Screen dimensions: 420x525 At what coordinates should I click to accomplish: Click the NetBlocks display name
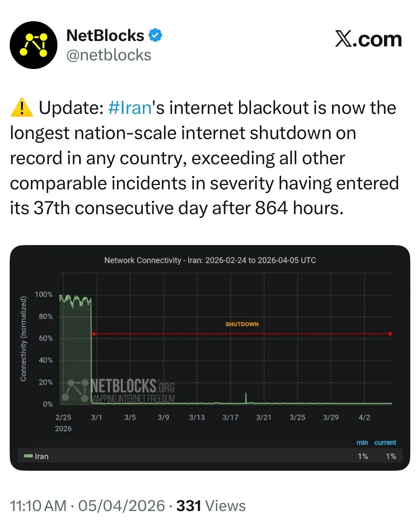pyautogui.click(x=105, y=36)
